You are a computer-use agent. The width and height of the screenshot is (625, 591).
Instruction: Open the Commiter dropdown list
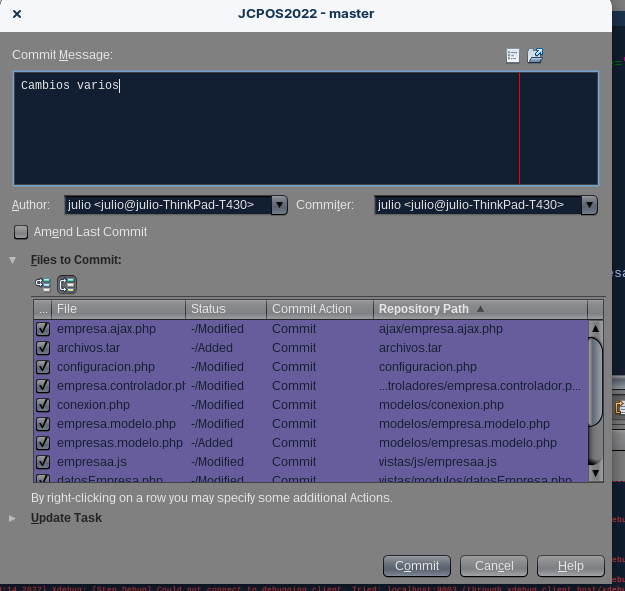pyautogui.click(x=589, y=205)
